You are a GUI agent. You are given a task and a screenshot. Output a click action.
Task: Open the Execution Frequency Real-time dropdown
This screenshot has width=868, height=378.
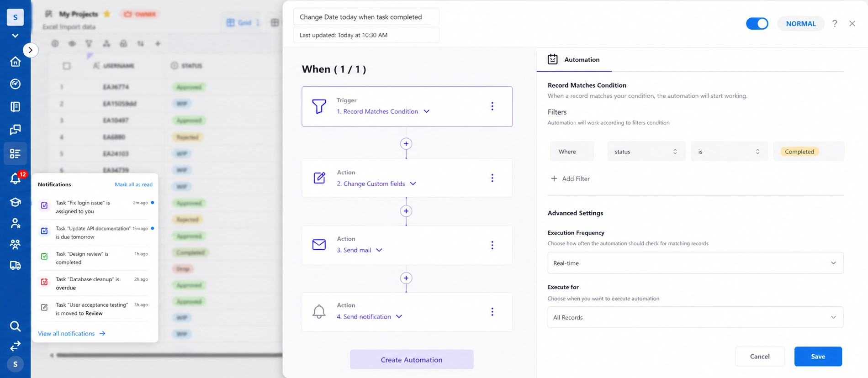tap(695, 263)
